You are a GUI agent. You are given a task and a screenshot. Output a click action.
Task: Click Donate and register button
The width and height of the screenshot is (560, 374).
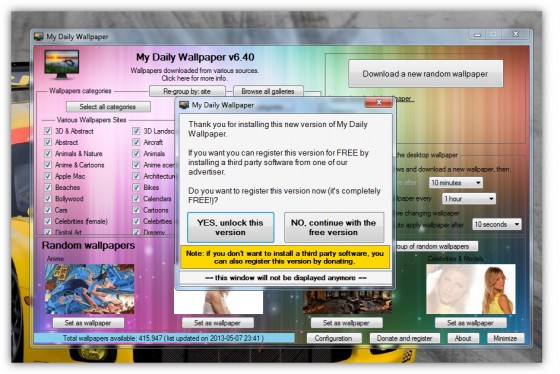(x=405, y=338)
